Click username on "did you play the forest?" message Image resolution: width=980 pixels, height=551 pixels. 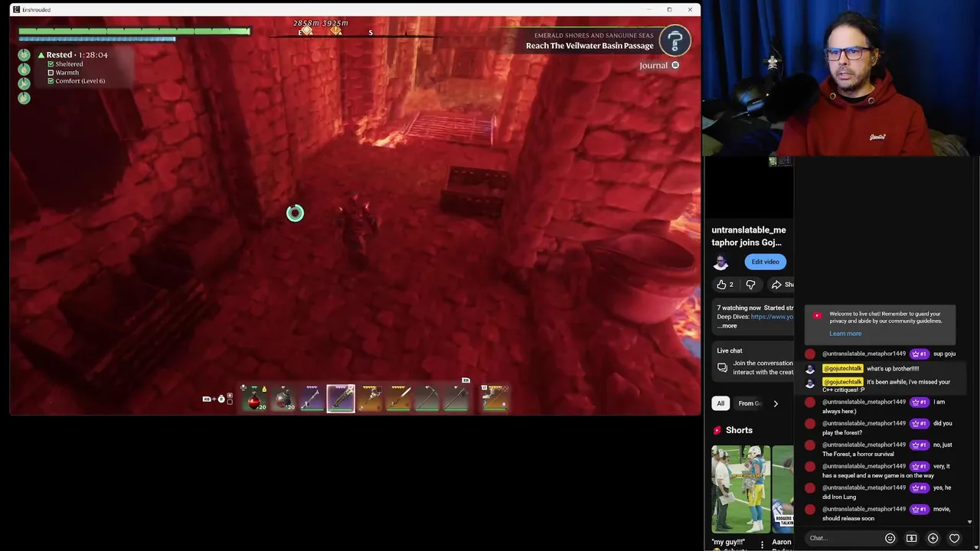(864, 423)
